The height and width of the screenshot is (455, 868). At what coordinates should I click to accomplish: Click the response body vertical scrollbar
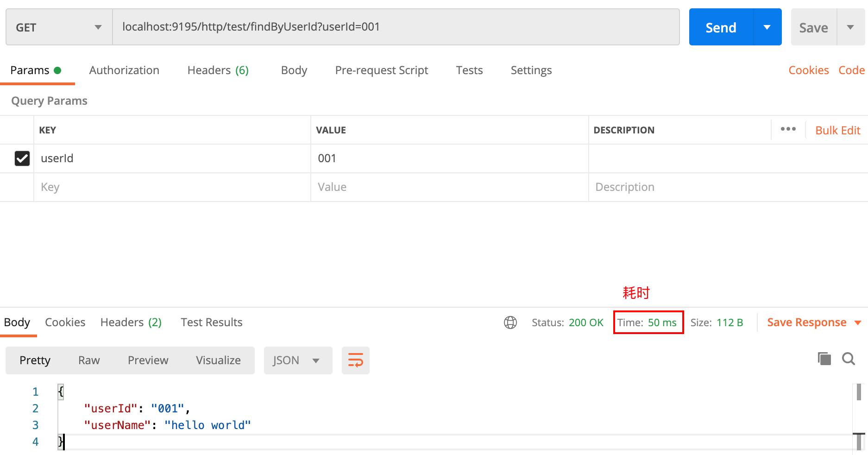pyautogui.click(x=859, y=417)
